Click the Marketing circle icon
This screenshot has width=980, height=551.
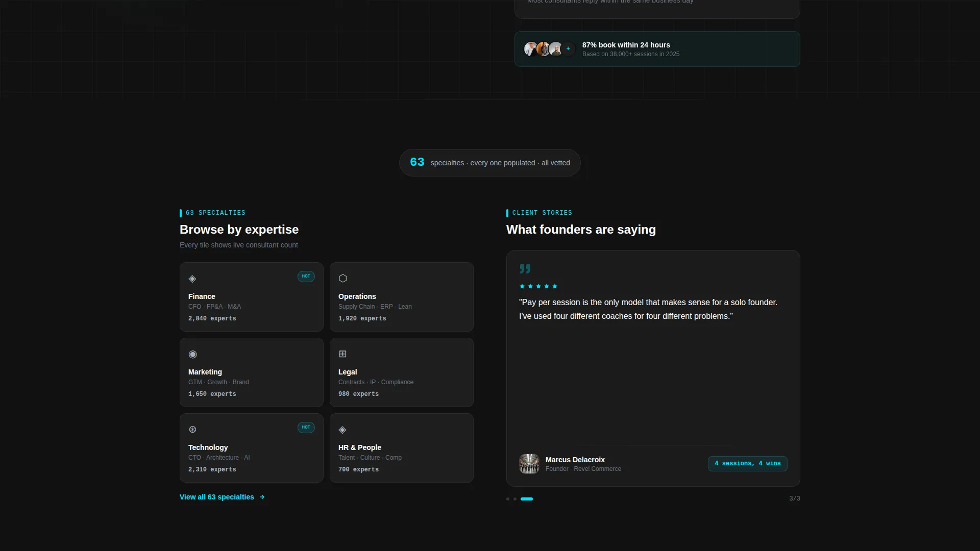[192, 354]
